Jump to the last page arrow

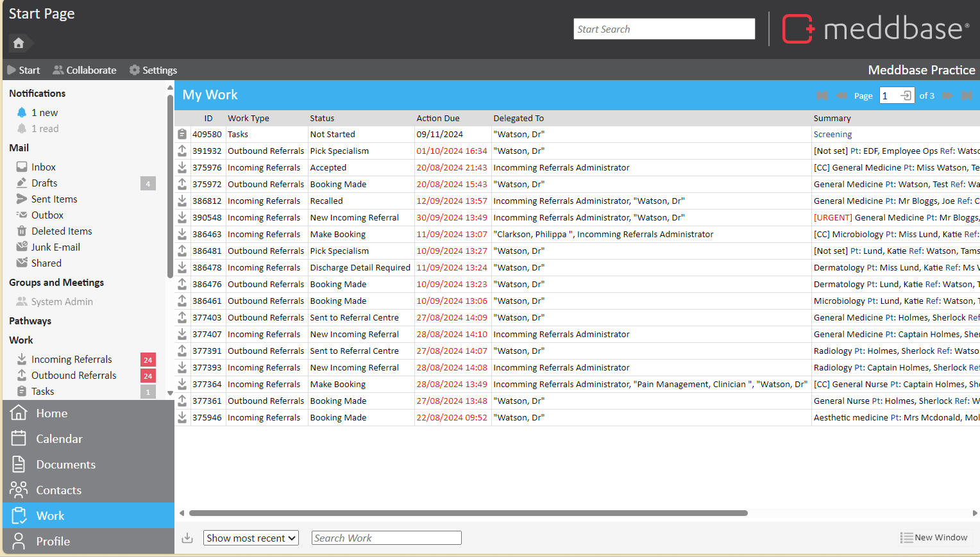tap(967, 96)
